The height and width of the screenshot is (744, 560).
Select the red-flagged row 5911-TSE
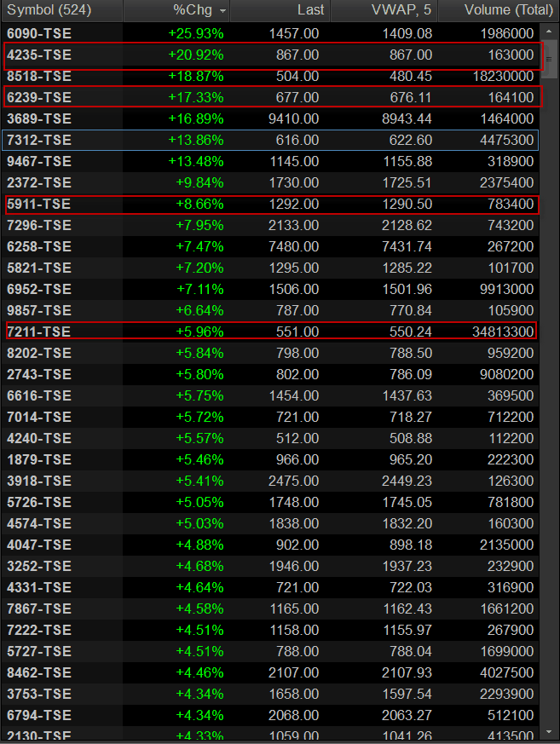(38, 204)
